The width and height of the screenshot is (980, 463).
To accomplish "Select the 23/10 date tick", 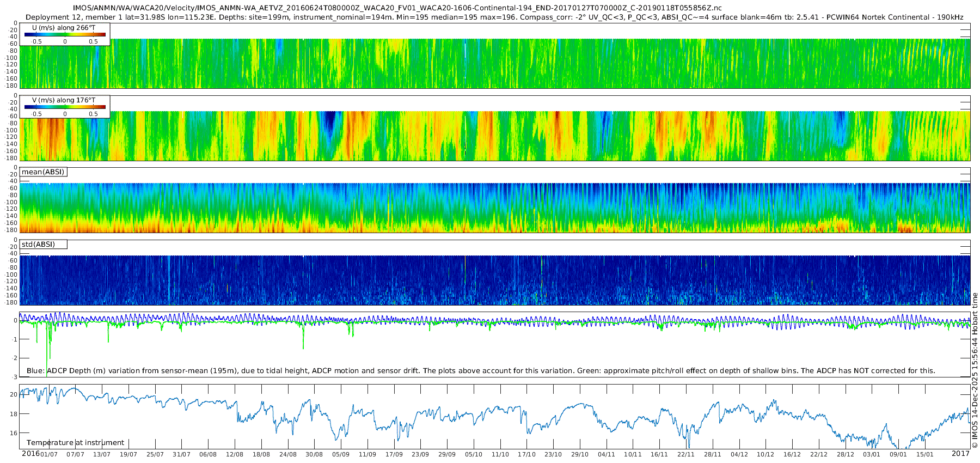I will [x=553, y=454].
